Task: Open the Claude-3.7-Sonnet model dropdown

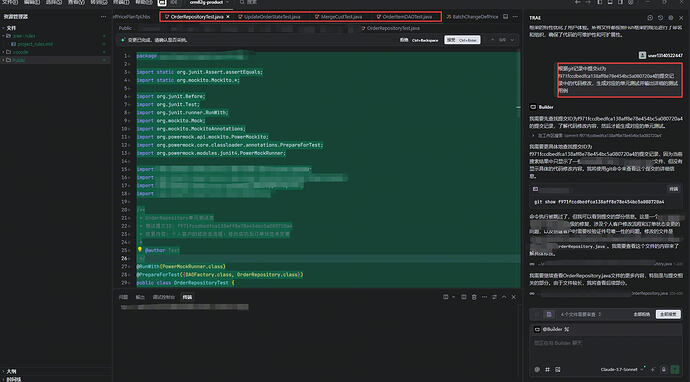Action: point(623,369)
